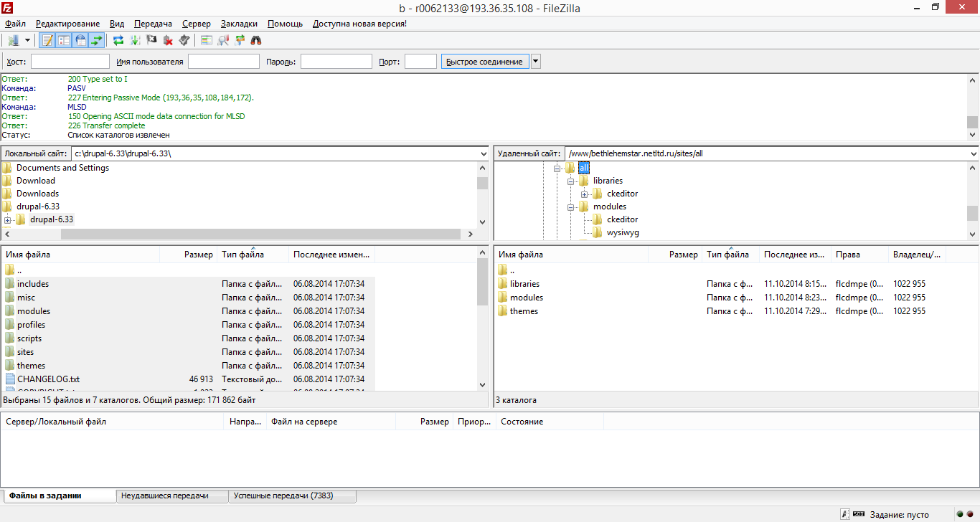The width and height of the screenshot is (980, 522).
Task: Select libraries folder in remote file list
Action: click(524, 284)
